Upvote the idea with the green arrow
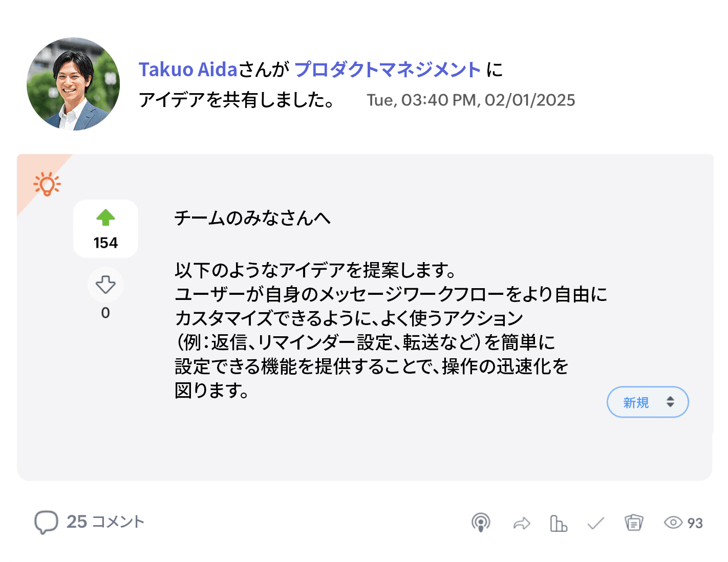Image resolution: width=728 pixels, height=562 pixels. (105, 218)
